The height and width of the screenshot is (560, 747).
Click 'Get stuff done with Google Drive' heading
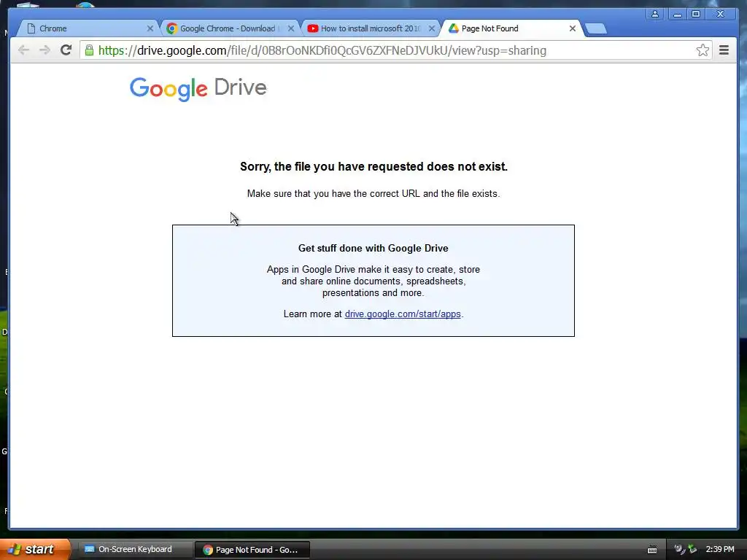point(373,248)
